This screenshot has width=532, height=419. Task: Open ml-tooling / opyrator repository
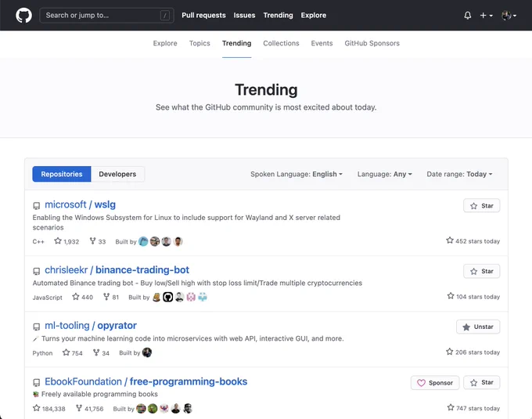pos(91,326)
